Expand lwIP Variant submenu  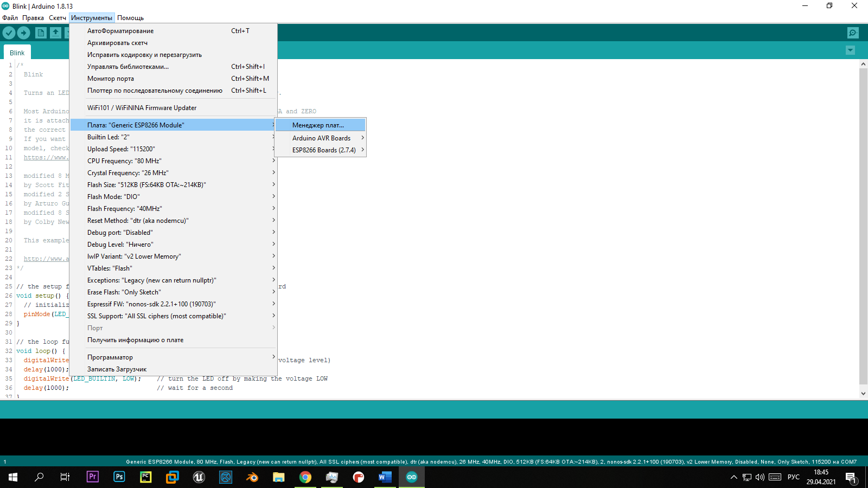(x=173, y=256)
